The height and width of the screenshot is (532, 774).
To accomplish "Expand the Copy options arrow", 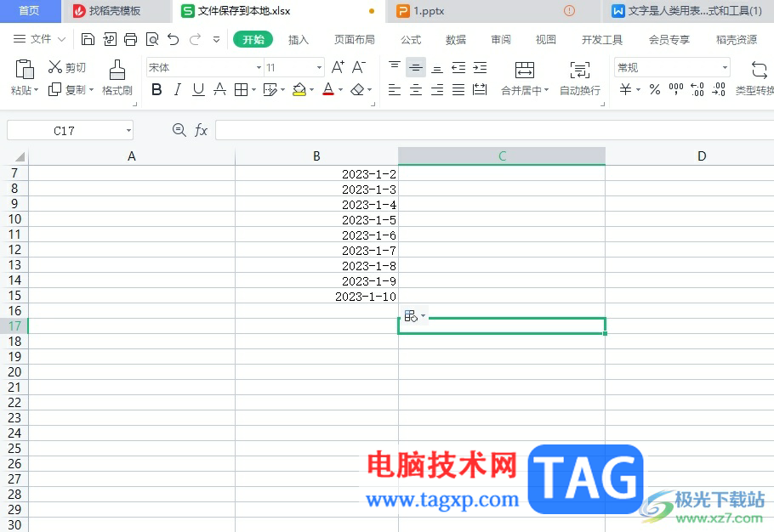I will [91, 90].
